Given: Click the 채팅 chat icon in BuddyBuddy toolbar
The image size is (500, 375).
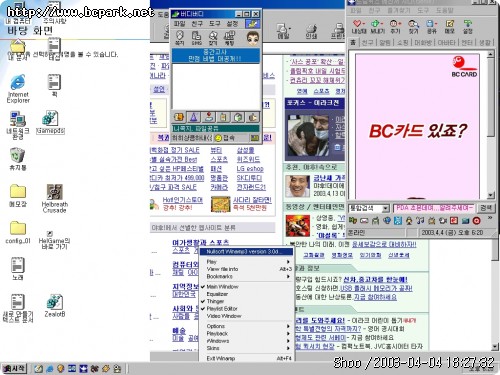Looking at the screenshot, I should 229,38.
